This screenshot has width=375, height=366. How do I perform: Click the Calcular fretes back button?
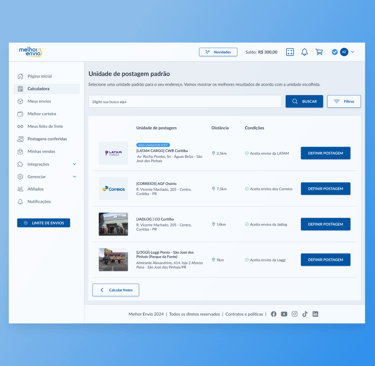click(x=116, y=290)
